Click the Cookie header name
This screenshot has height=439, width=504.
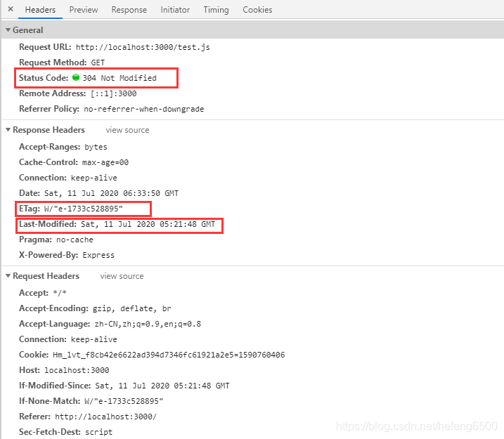34,355
